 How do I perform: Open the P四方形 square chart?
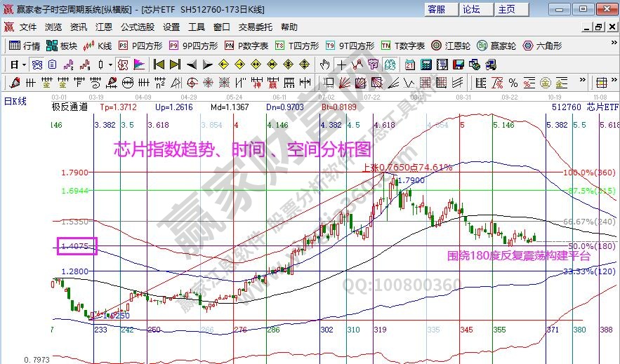(140, 46)
